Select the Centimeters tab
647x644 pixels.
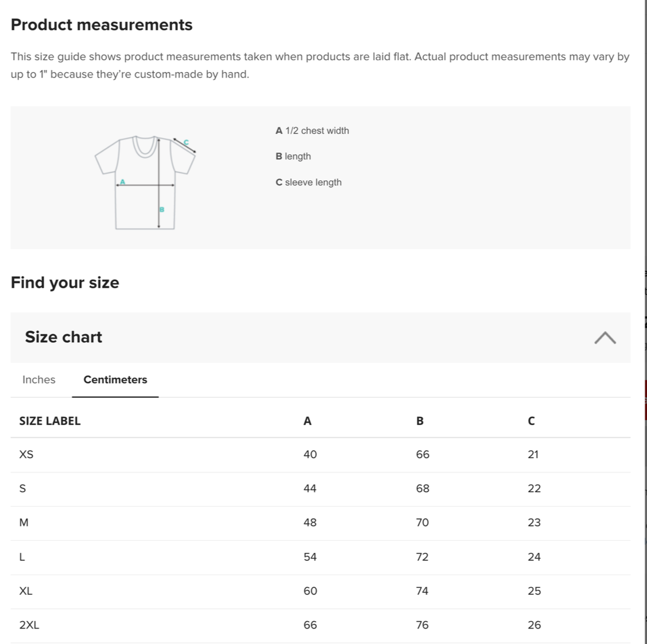click(115, 379)
